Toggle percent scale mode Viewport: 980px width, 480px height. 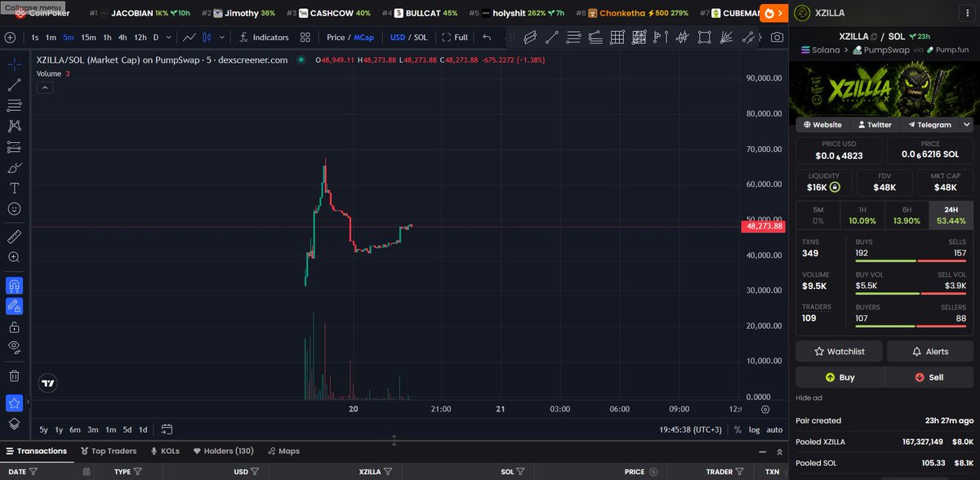(737, 429)
